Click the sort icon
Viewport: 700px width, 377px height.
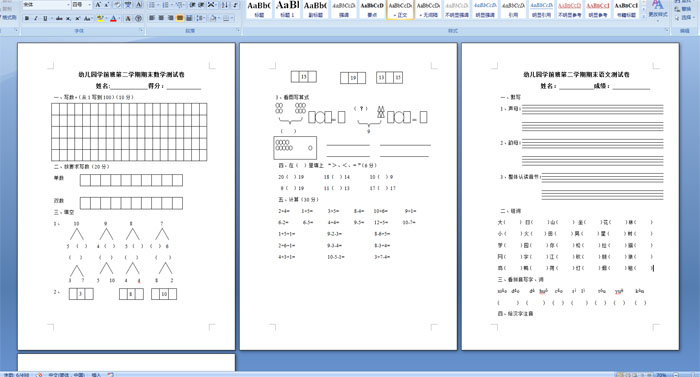(x=225, y=5)
